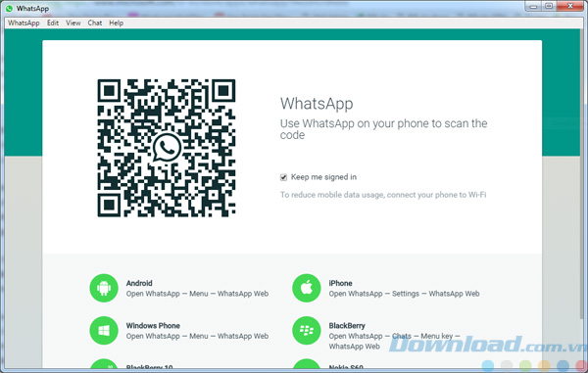Click the Keep me signed in label
Image resolution: width=588 pixels, height=373 pixels.
(x=323, y=177)
